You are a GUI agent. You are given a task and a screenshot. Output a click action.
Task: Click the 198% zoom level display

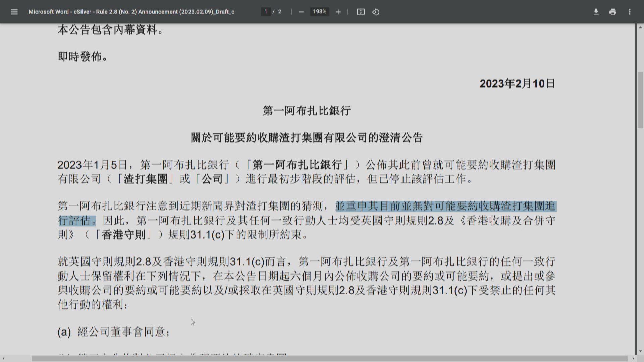point(319,12)
